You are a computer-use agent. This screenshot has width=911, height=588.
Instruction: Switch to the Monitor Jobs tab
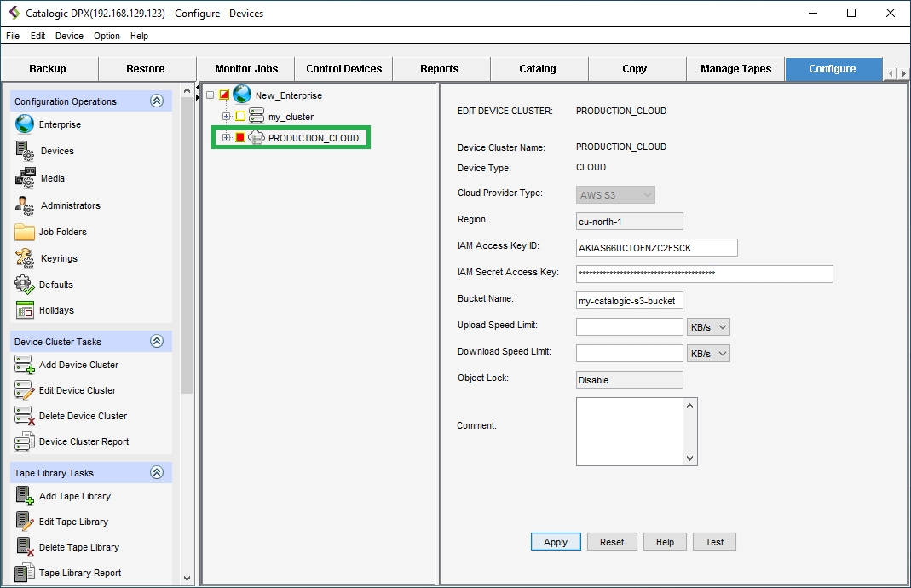(245, 69)
